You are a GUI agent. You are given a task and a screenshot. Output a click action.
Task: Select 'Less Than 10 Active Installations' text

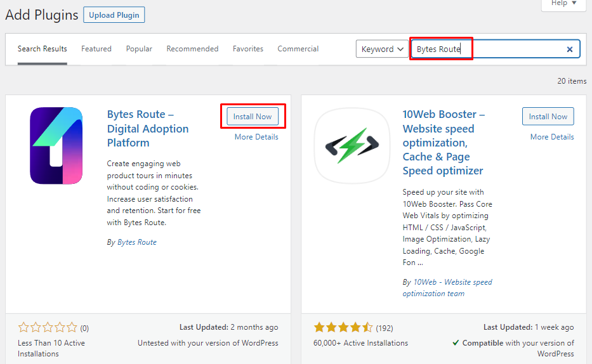[51, 349]
